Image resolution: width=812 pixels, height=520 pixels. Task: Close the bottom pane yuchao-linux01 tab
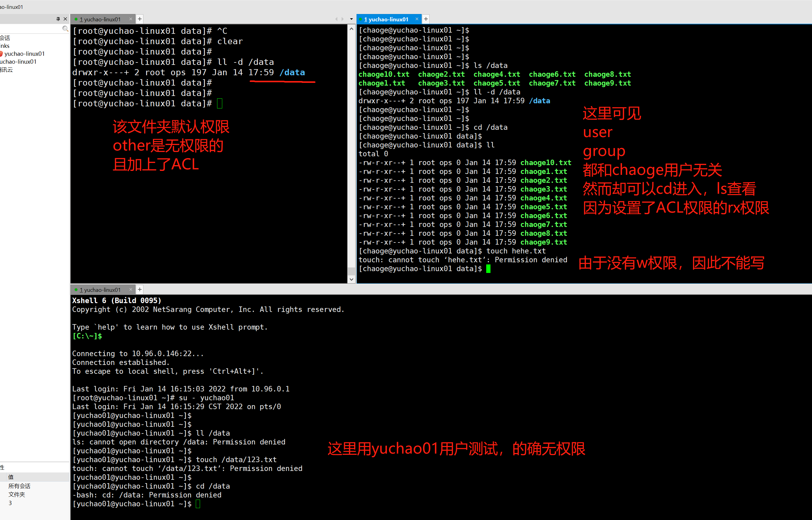pos(131,289)
